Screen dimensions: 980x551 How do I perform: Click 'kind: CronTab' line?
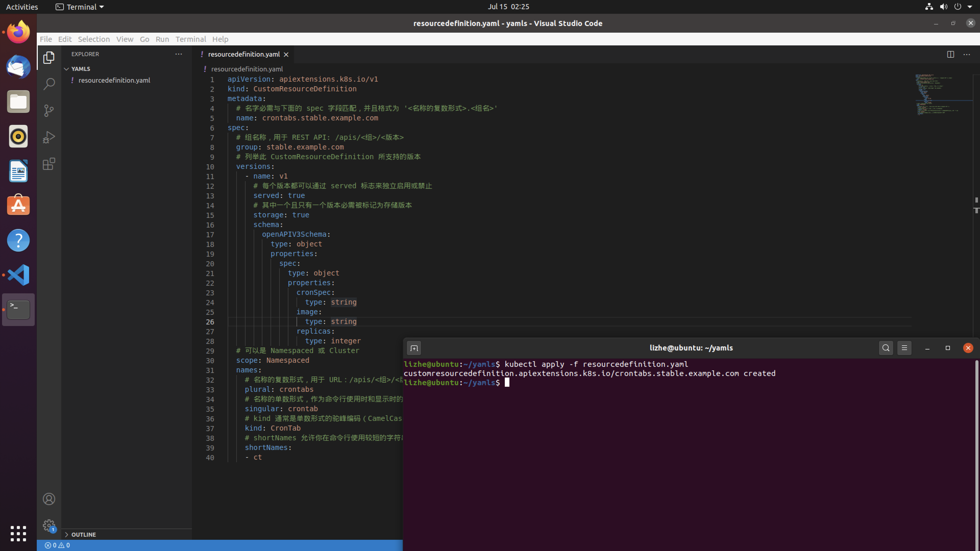(272, 428)
